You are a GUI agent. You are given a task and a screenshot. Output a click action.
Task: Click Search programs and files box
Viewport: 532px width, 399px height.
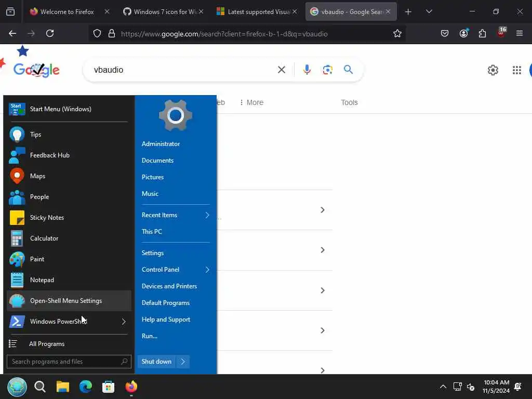tap(69, 362)
